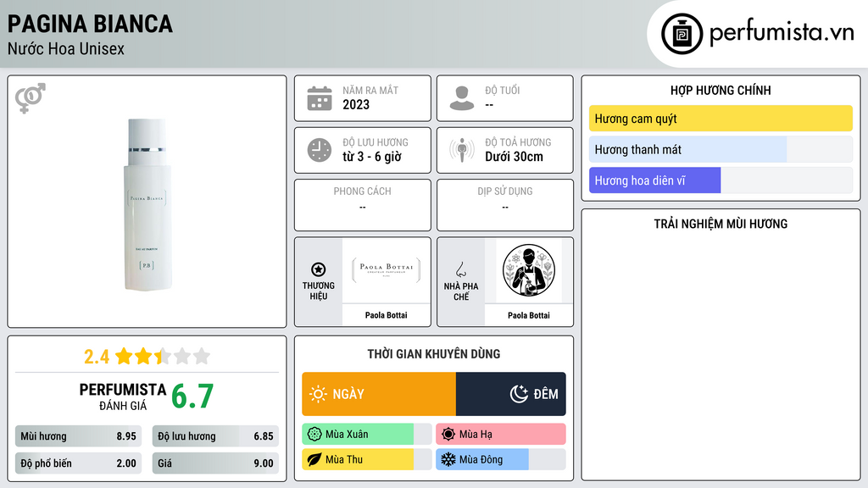Image resolution: width=868 pixels, height=488 pixels.
Task: Click the sun icon in the Ngày bar
Action: [x=318, y=394]
